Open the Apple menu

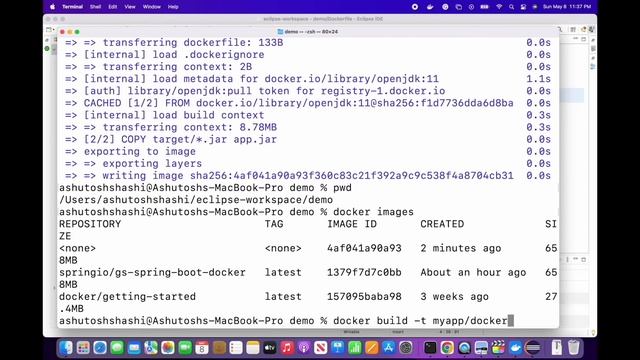(x=52, y=7)
